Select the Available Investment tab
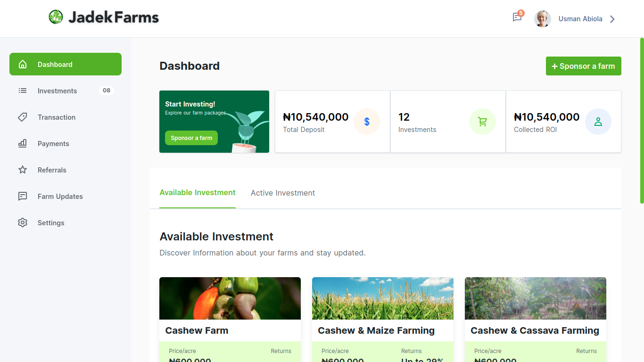644x362 pixels. (198, 192)
